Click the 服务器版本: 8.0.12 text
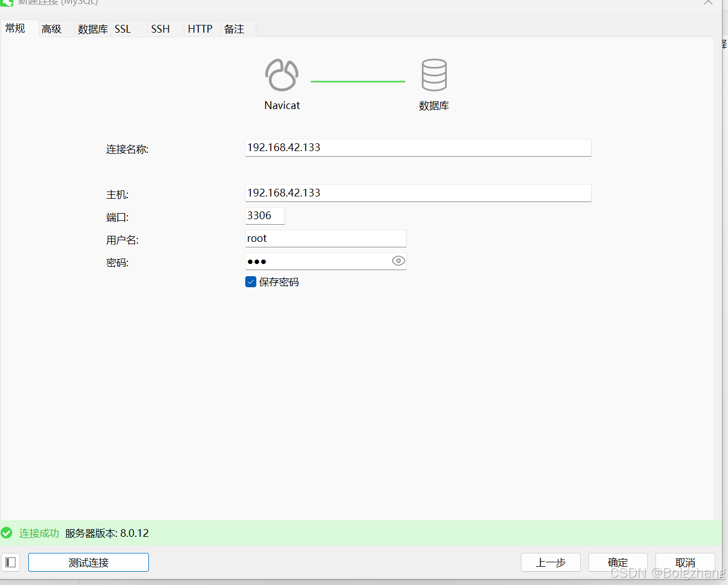 pos(107,533)
